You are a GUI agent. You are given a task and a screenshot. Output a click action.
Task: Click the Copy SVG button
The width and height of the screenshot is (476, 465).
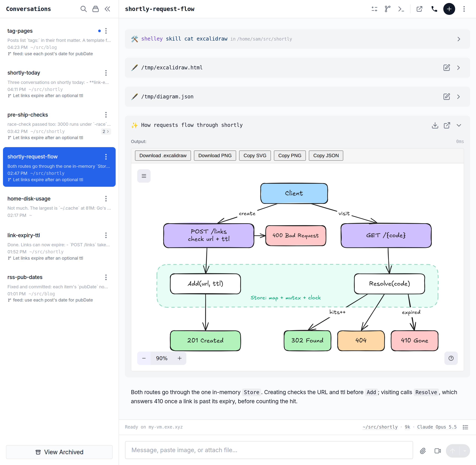(x=255, y=155)
